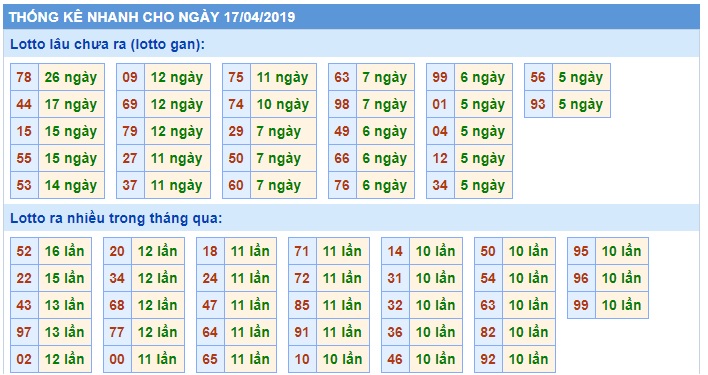Click lotto number 68
This screenshot has height=375, width=708.
pos(117,305)
